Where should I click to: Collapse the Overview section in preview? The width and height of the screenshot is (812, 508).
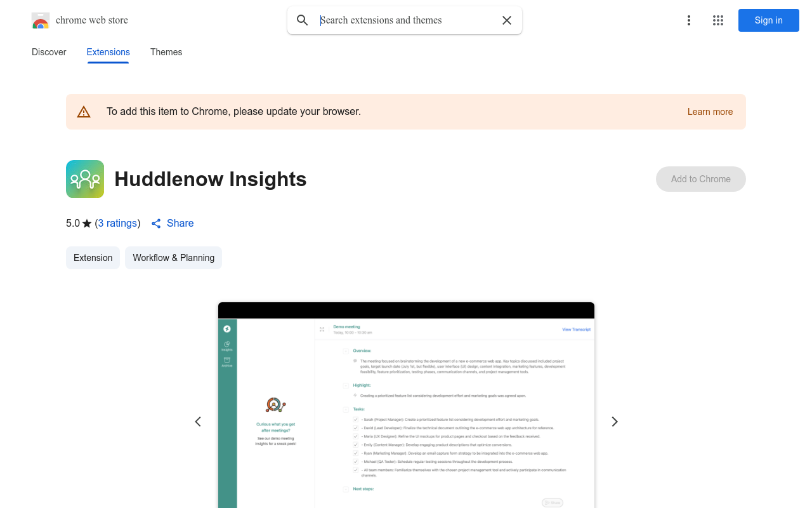(x=346, y=351)
